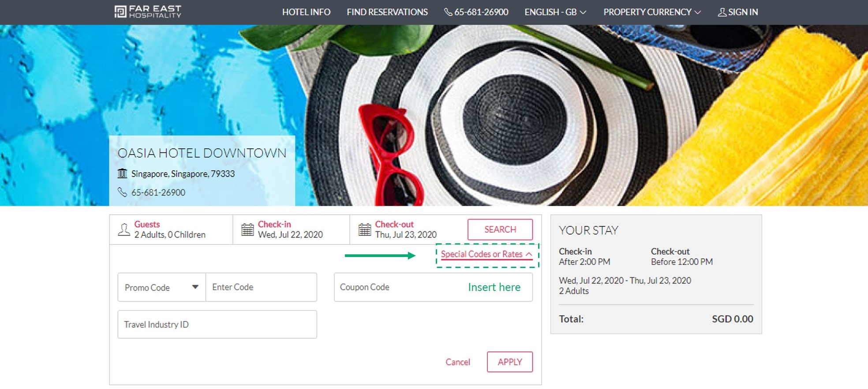Focus the Coupon Code input field
This screenshot has width=868, height=389.
tap(433, 287)
